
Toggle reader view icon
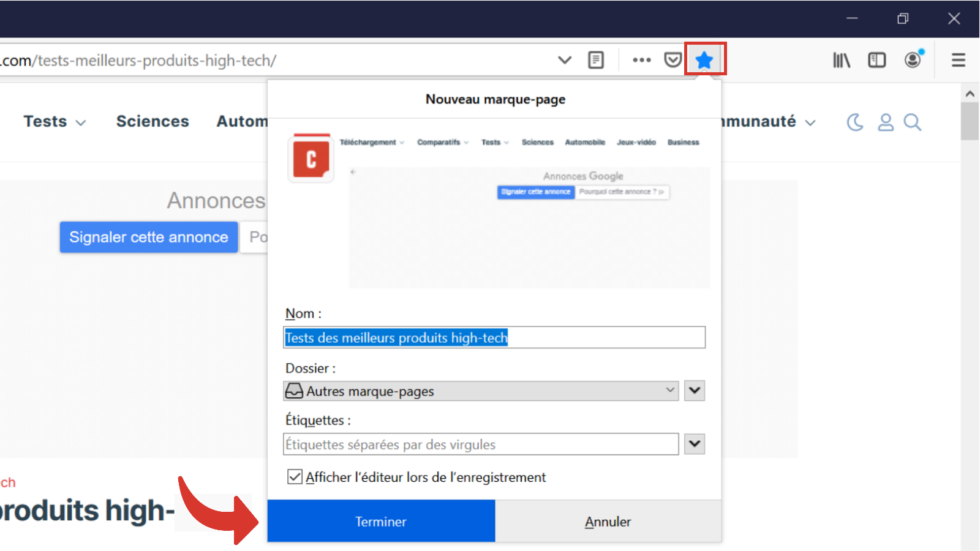point(596,60)
